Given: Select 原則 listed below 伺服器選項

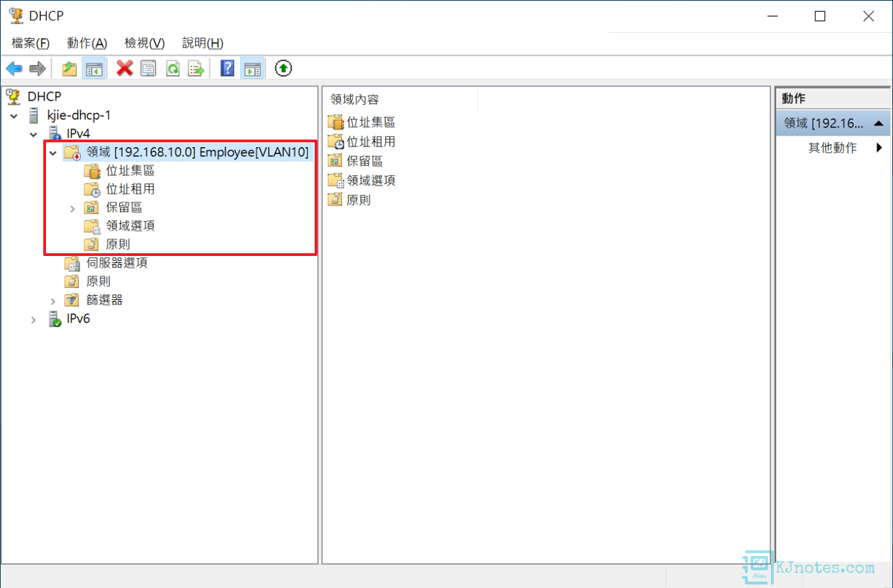Looking at the screenshot, I should 98,282.
